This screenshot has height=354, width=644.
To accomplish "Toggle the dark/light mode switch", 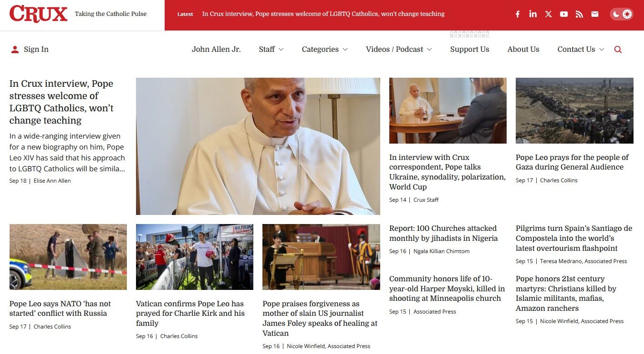I will coord(621,14).
